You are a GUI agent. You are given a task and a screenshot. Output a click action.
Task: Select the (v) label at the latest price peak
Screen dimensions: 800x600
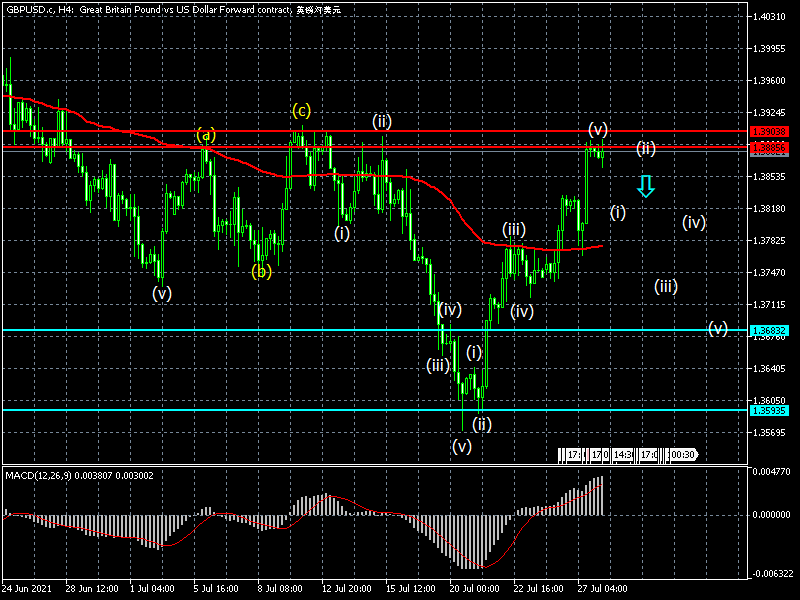tap(598, 129)
